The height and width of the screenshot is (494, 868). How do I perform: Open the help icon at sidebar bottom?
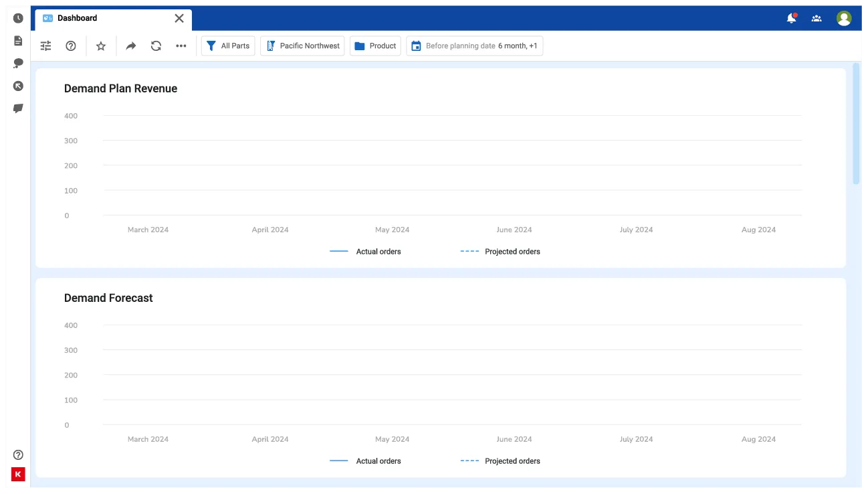point(18,455)
